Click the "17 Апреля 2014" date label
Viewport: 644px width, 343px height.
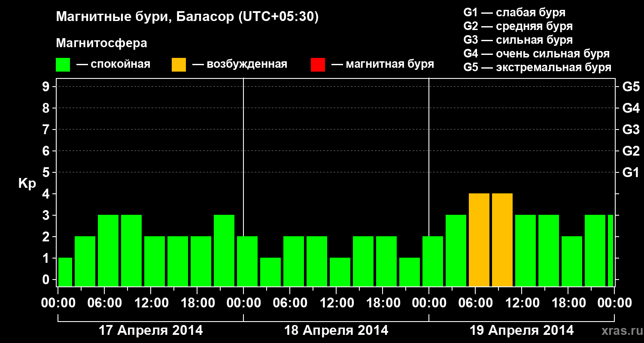tap(151, 330)
